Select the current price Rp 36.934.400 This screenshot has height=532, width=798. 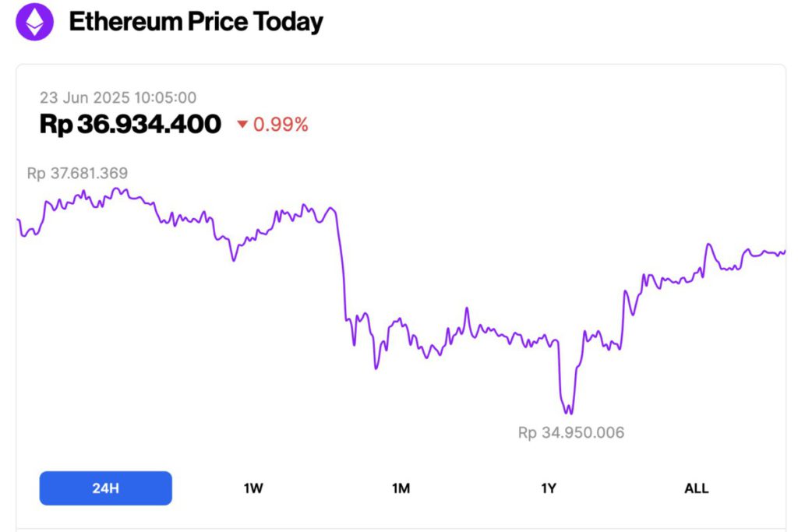(x=130, y=124)
